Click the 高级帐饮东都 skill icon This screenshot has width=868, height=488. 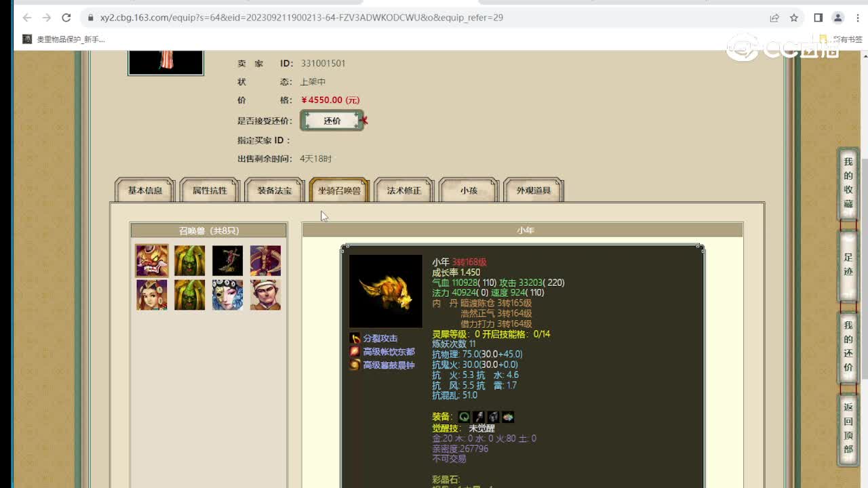point(355,352)
